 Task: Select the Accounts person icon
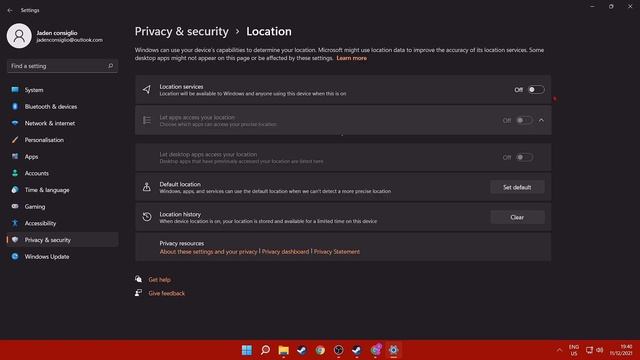click(x=15, y=173)
